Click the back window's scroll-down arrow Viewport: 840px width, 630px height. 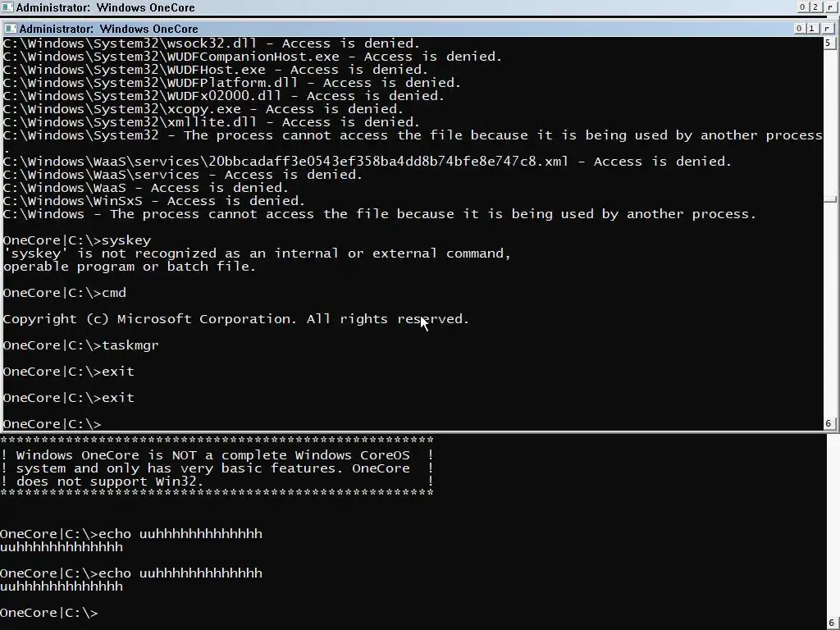(x=832, y=623)
